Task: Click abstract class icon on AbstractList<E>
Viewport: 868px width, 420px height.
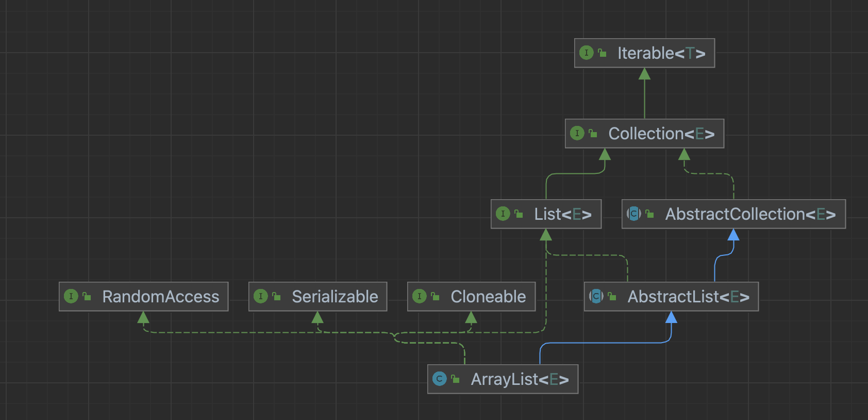Action: pyautogui.click(x=596, y=296)
